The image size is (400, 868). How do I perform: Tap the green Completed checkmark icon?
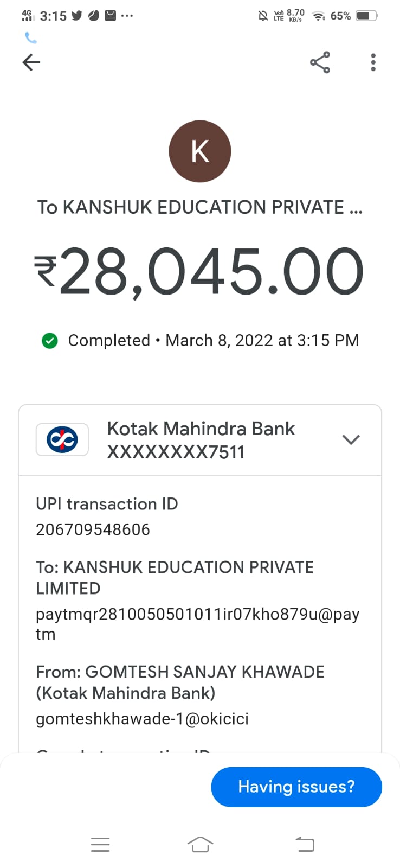click(50, 341)
